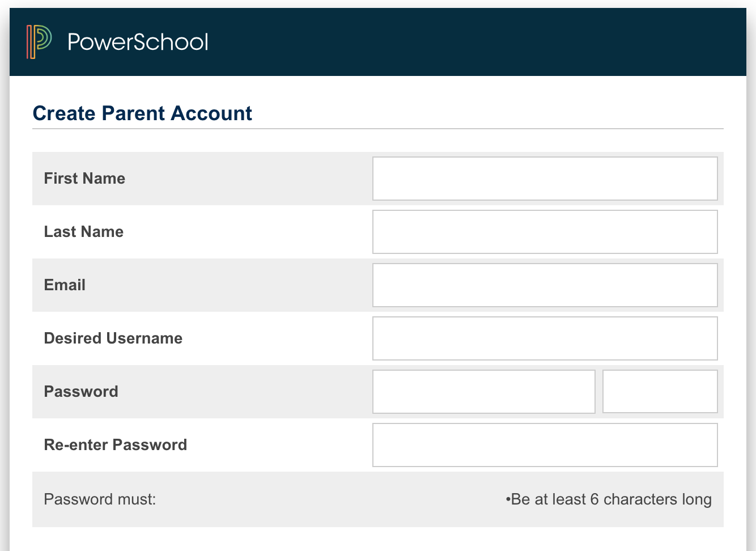Screen dimensions: 756x551
Task: Focus the Last Name text box
Action: point(545,232)
